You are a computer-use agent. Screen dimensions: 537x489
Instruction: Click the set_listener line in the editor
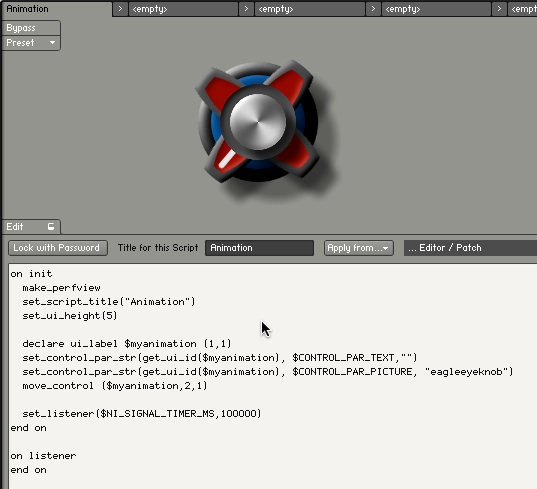(x=142, y=414)
